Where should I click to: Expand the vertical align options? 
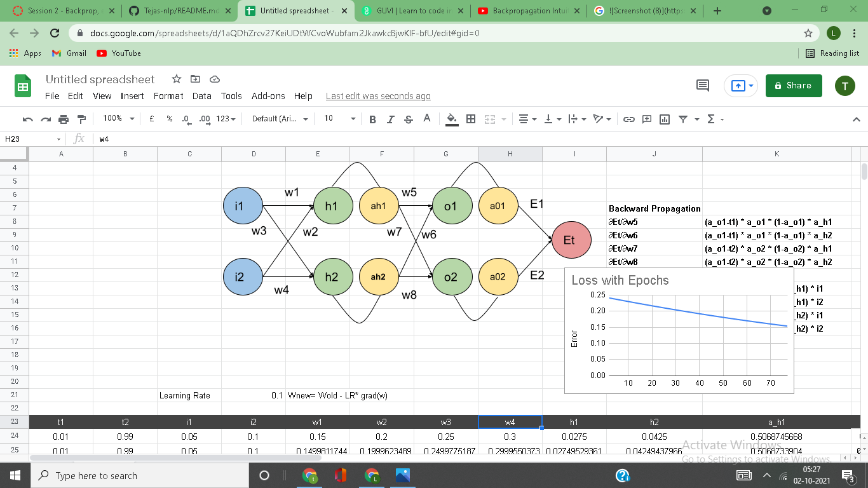551,119
